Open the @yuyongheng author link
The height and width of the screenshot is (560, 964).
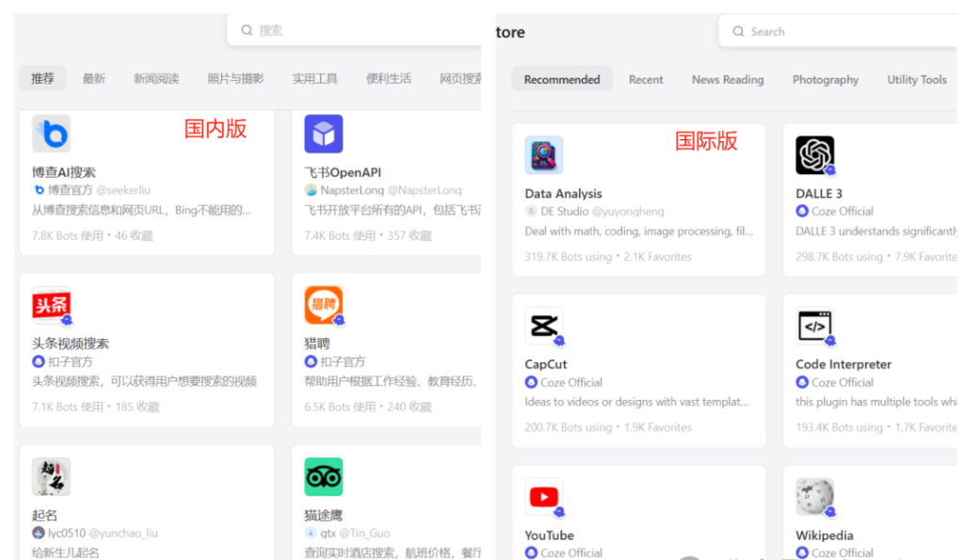[x=628, y=212]
